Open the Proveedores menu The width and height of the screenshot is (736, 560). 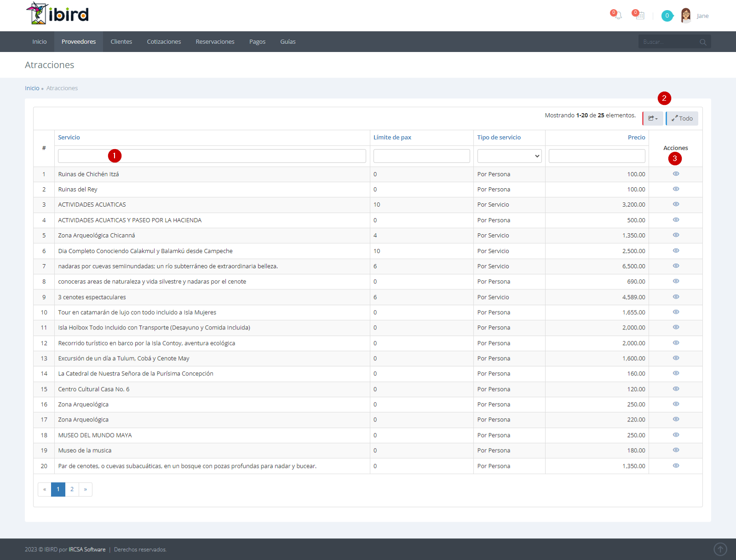click(79, 42)
